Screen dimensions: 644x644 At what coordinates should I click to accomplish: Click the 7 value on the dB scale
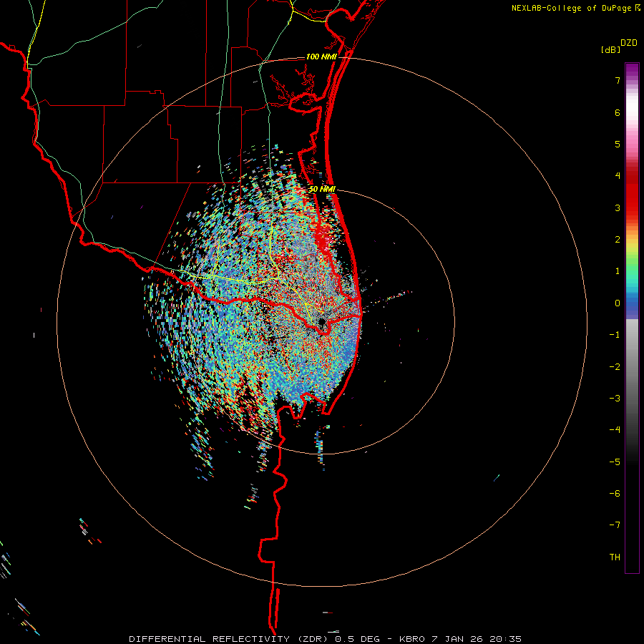coord(618,80)
